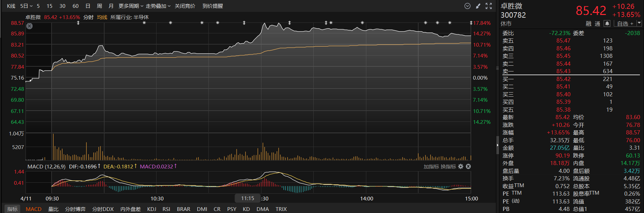Collapse the right quote panel arrow
Viewport: 644px width, 213px height.
point(497,145)
